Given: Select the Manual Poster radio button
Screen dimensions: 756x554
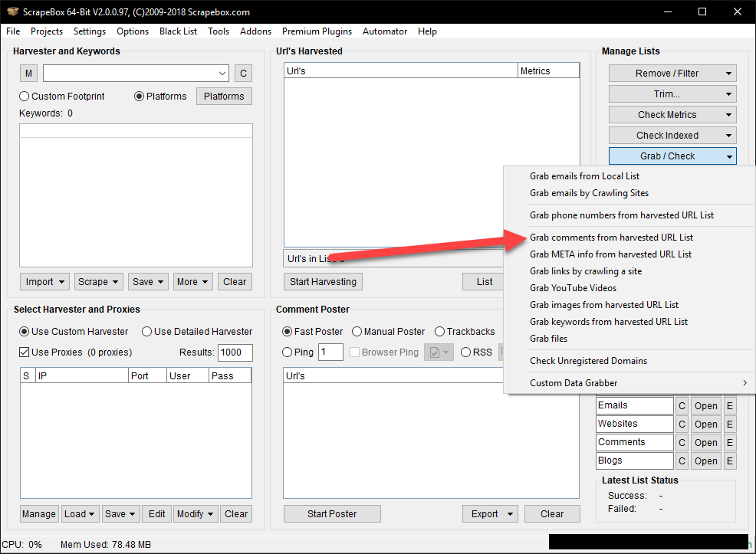Looking at the screenshot, I should click(388, 332).
